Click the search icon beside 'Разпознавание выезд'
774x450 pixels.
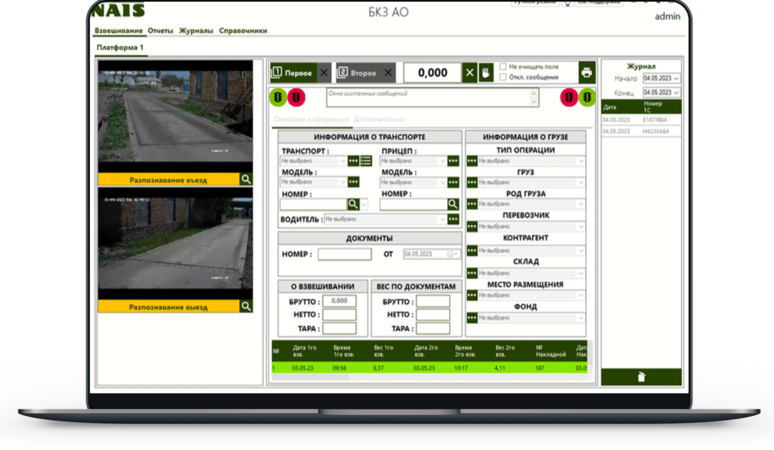(246, 306)
